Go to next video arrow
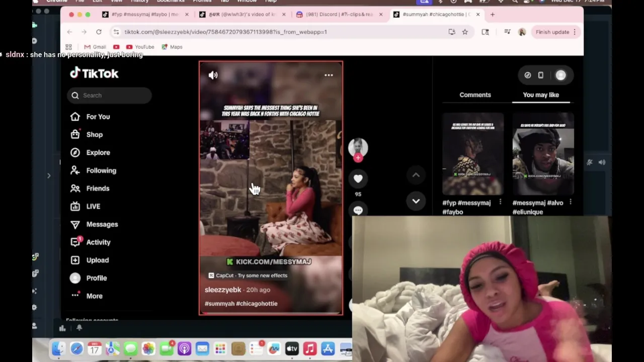Image resolution: width=644 pixels, height=362 pixels. coord(416,201)
